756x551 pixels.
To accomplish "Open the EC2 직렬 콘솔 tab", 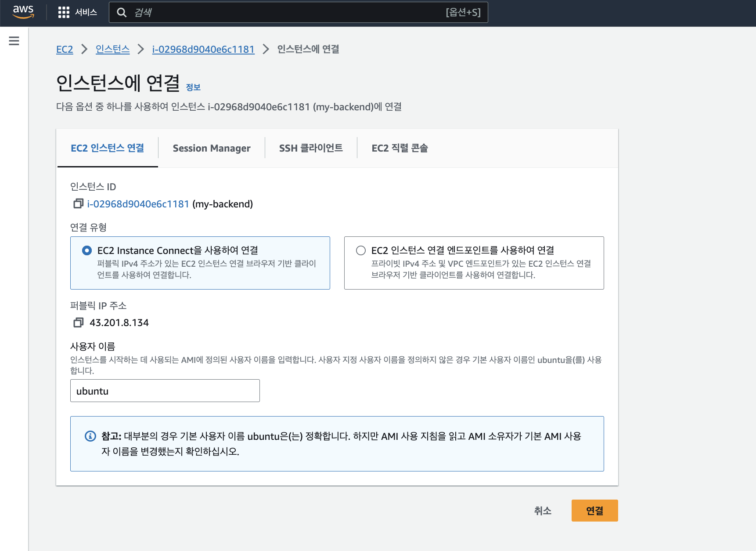I will click(400, 148).
